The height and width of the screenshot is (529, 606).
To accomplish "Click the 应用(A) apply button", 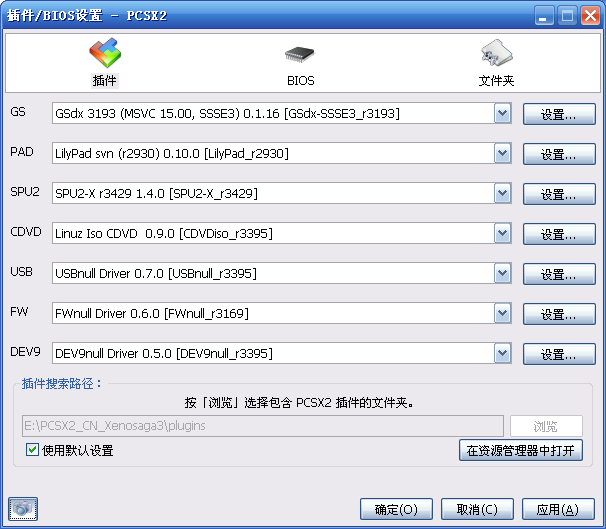I will click(558, 509).
